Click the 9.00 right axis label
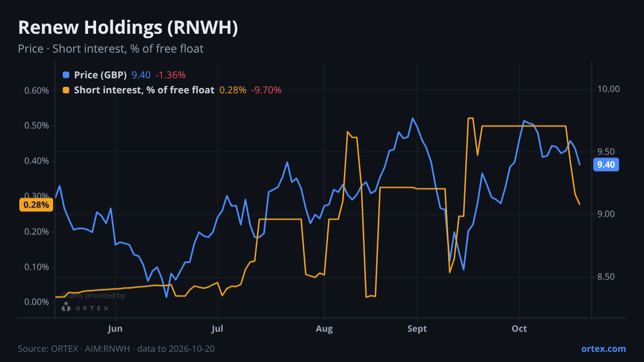The image size is (644, 362). pos(606,215)
